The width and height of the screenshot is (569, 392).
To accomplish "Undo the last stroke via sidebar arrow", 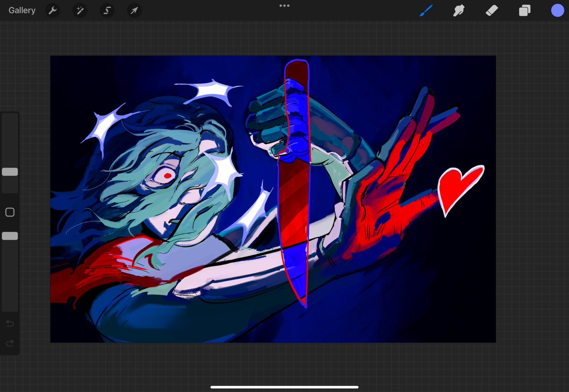I will pyautogui.click(x=10, y=324).
